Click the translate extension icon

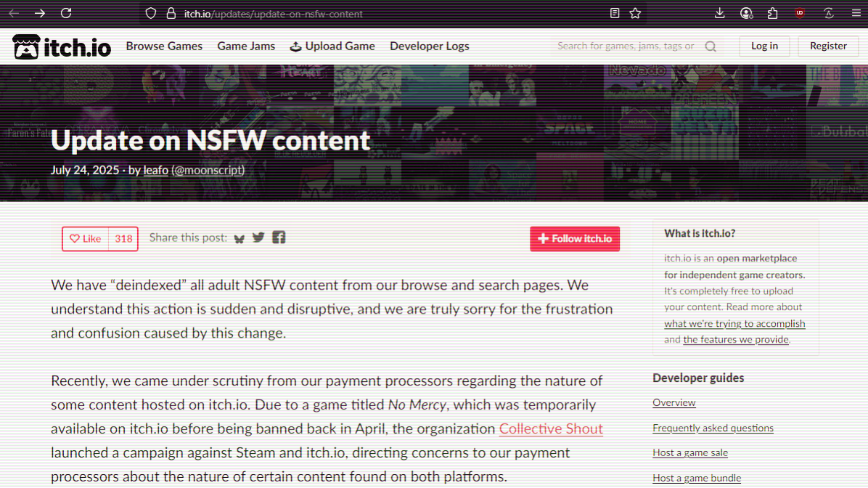(829, 13)
